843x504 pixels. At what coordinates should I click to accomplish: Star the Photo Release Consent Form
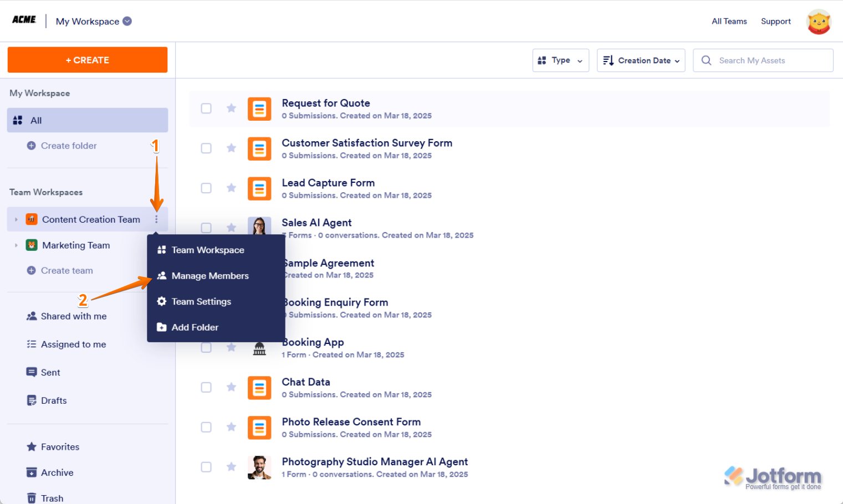point(231,427)
